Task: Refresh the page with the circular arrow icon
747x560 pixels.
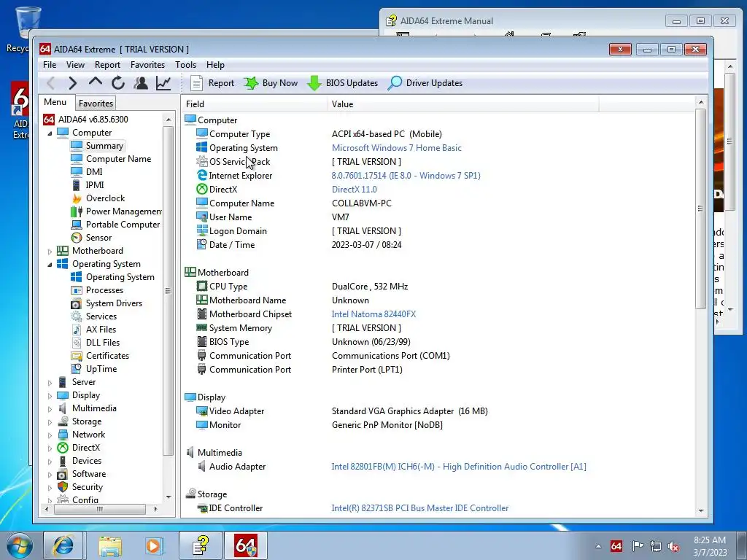Action: pos(118,83)
